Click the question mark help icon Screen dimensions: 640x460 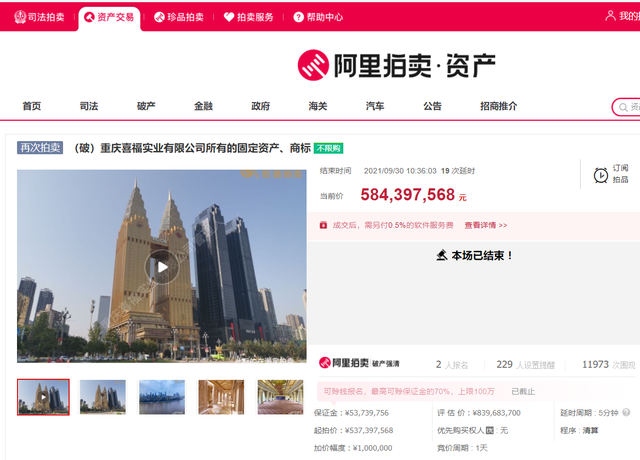[x=299, y=17]
